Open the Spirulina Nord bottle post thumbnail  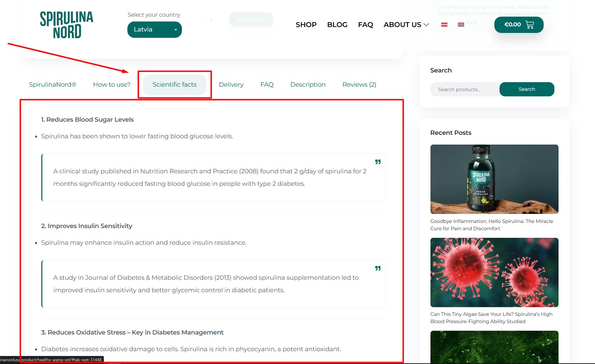click(494, 179)
